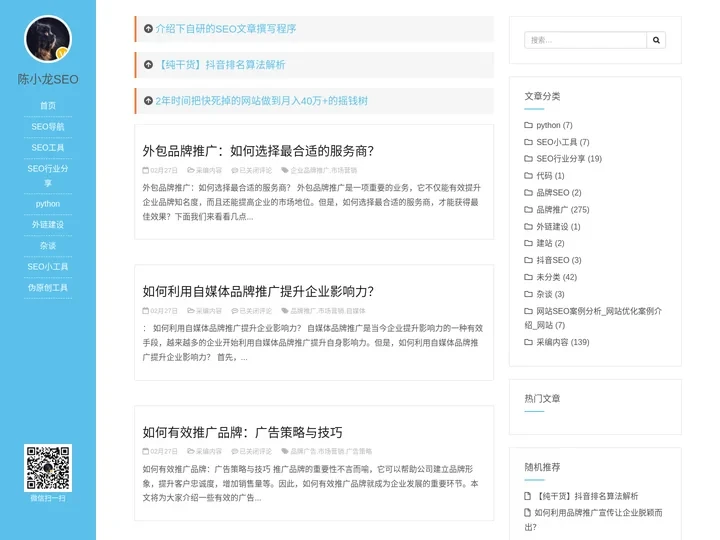Open 杂谈 sidebar menu item

click(48, 246)
